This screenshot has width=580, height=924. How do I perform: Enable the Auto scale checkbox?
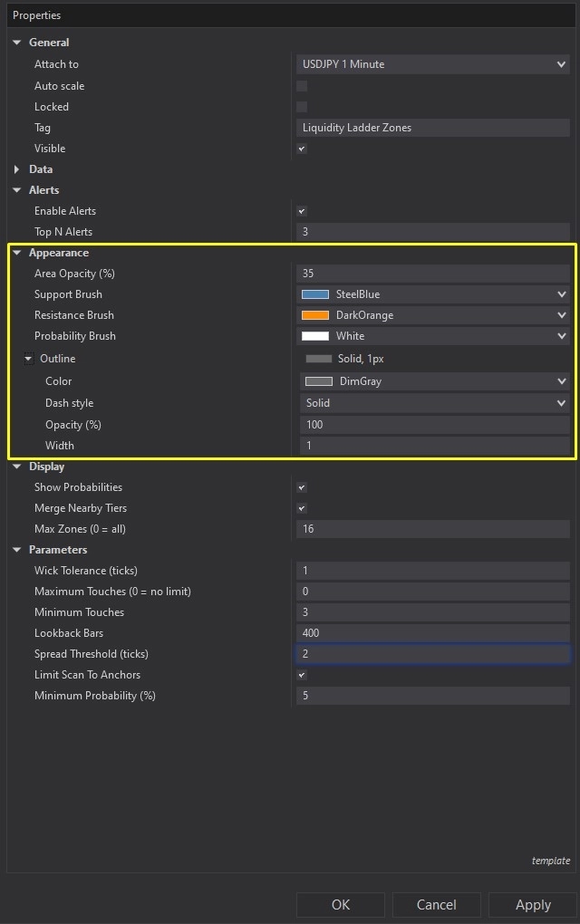[302, 86]
